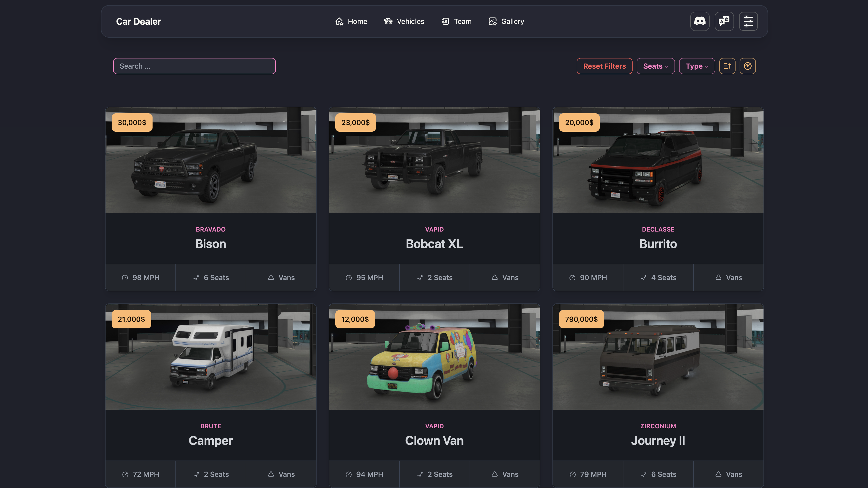Viewport: 868px width, 488px height.
Task: Click the Reset Filters button
Action: point(604,66)
